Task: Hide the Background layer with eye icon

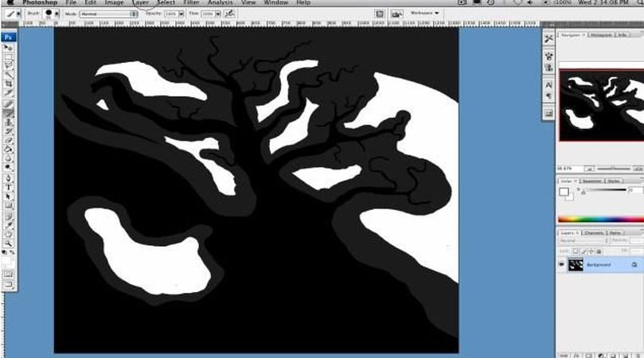Action: coord(561,264)
